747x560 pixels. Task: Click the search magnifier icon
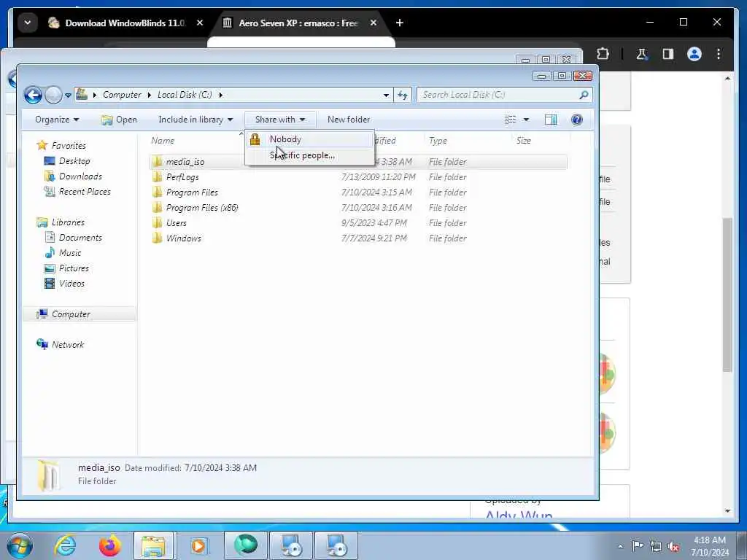coord(584,95)
